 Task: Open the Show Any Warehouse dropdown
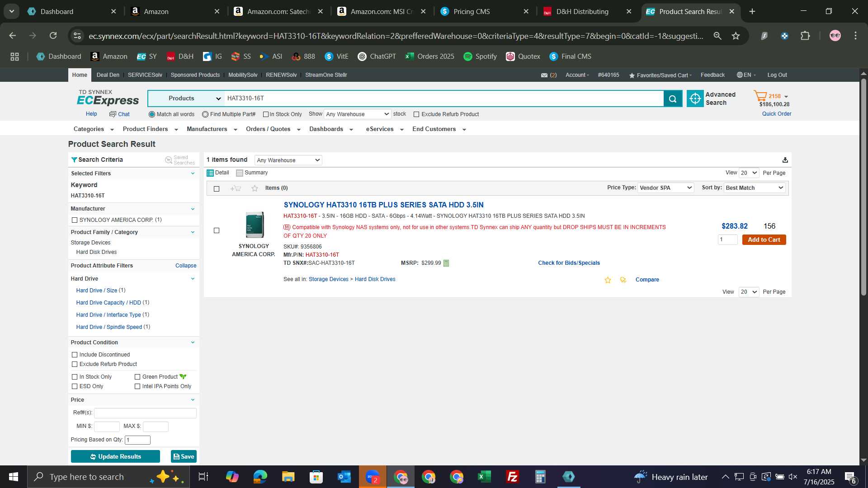point(358,114)
